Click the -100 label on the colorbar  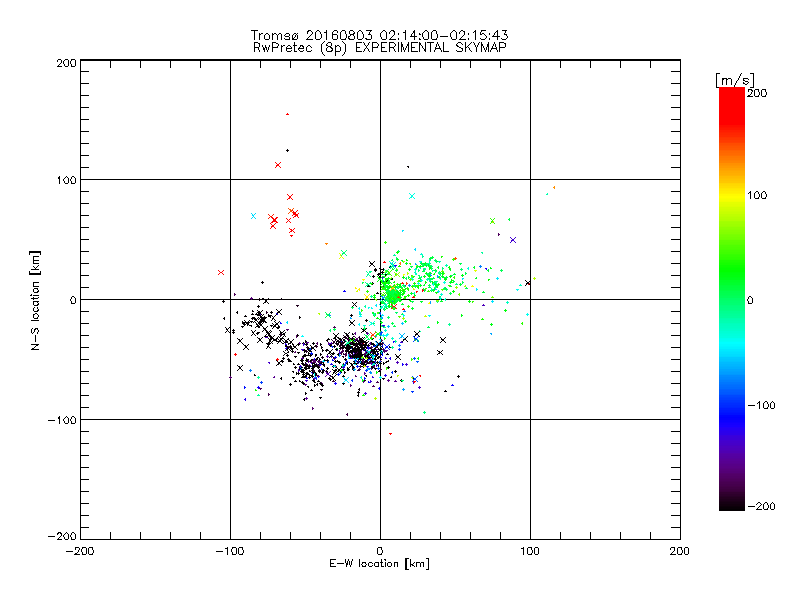click(x=762, y=405)
